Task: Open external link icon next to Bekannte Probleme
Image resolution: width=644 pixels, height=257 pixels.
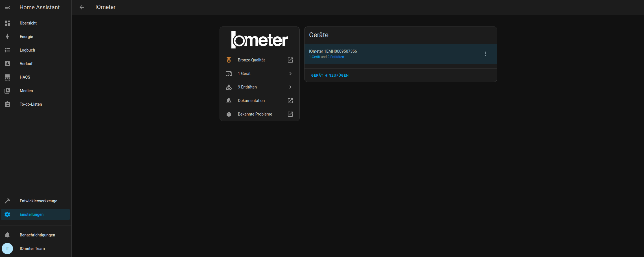Action: click(x=290, y=114)
